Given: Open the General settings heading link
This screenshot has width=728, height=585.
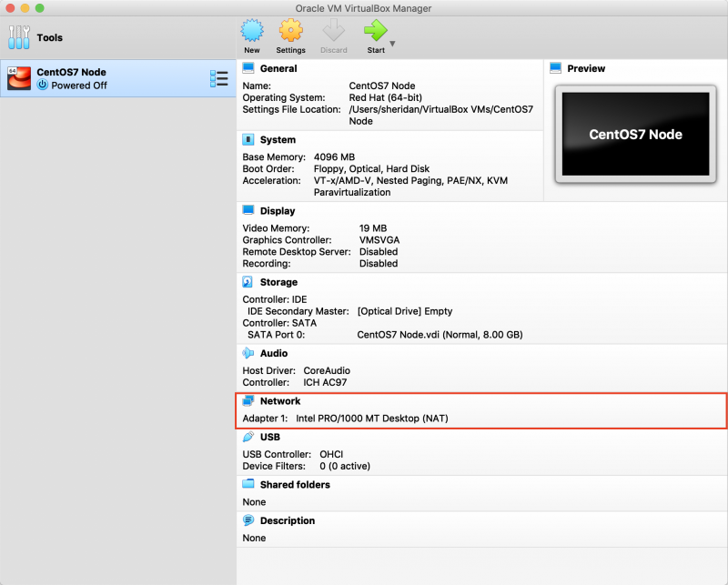Looking at the screenshot, I should (278, 69).
